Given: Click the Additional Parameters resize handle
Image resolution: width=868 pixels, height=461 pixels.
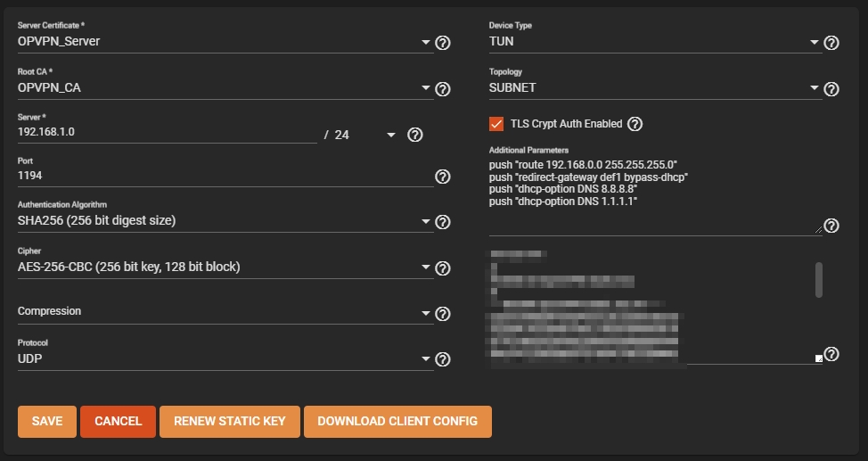Looking at the screenshot, I should pyautogui.click(x=819, y=229).
